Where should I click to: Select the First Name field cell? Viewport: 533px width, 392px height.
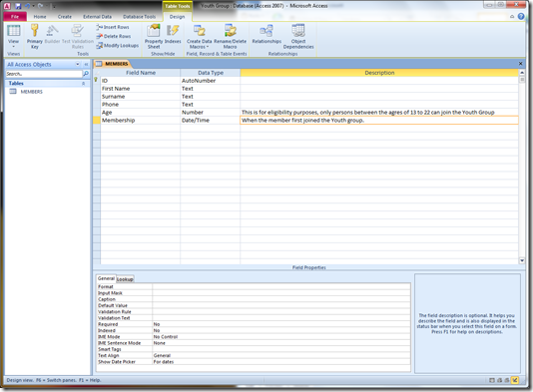(141, 89)
